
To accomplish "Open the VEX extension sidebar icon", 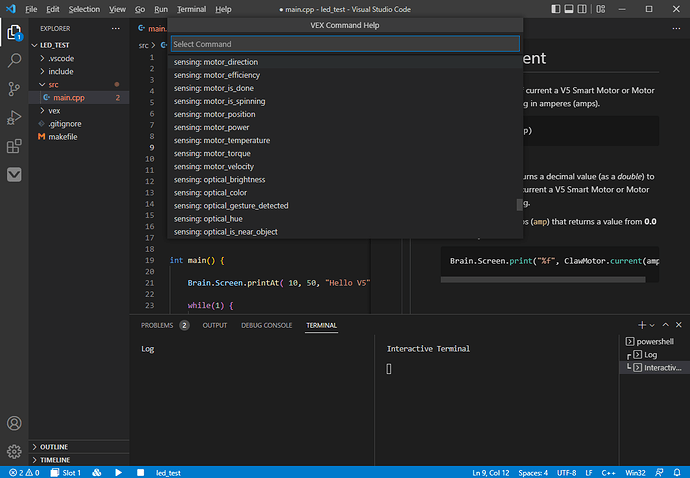I will click(x=15, y=174).
